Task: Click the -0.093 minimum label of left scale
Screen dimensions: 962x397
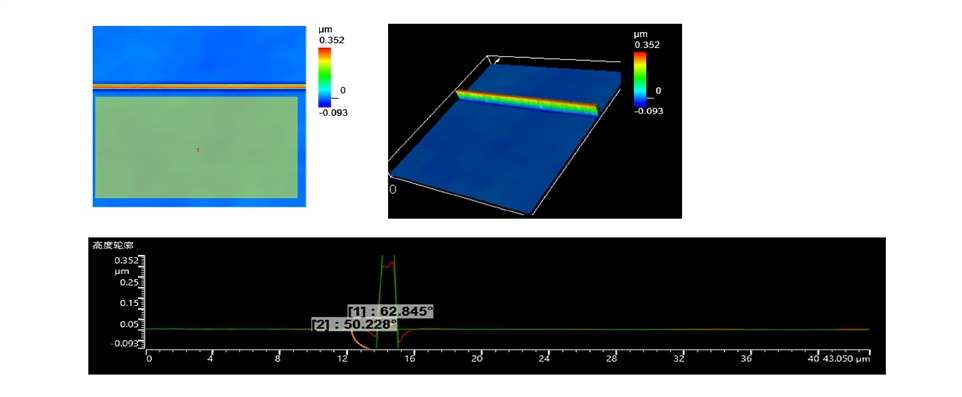Action: [333, 112]
